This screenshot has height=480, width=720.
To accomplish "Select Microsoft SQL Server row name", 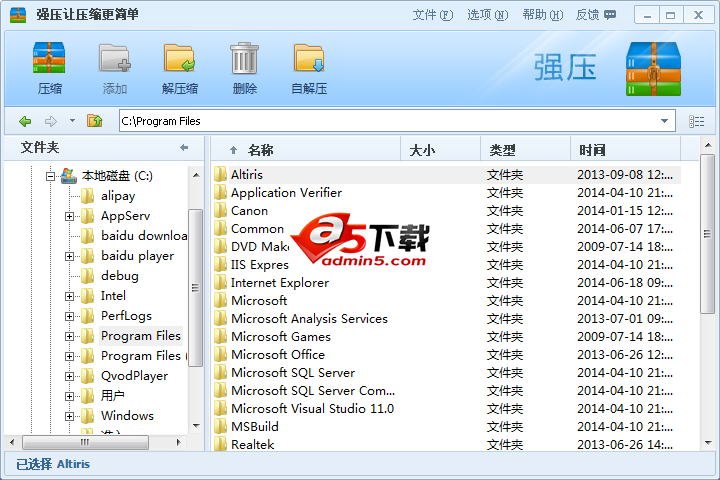I will [x=293, y=373].
